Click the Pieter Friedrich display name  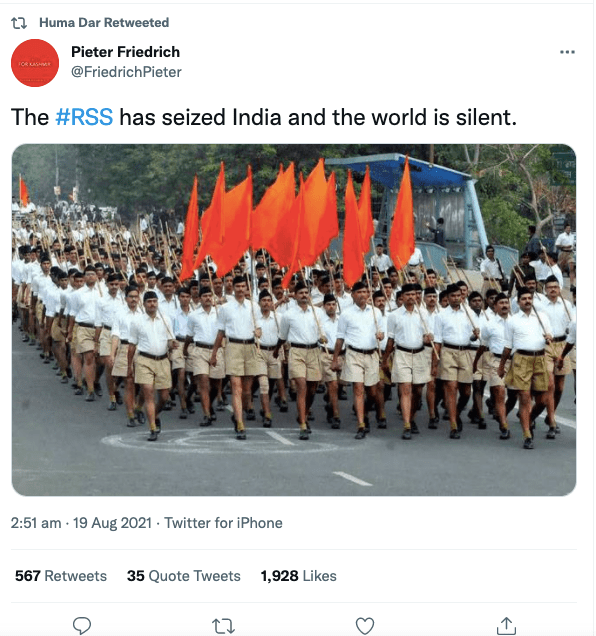(x=125, y=52)
